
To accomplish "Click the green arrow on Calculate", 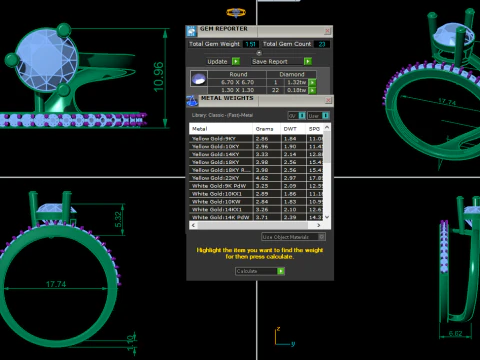I will [x=281, y=271].
